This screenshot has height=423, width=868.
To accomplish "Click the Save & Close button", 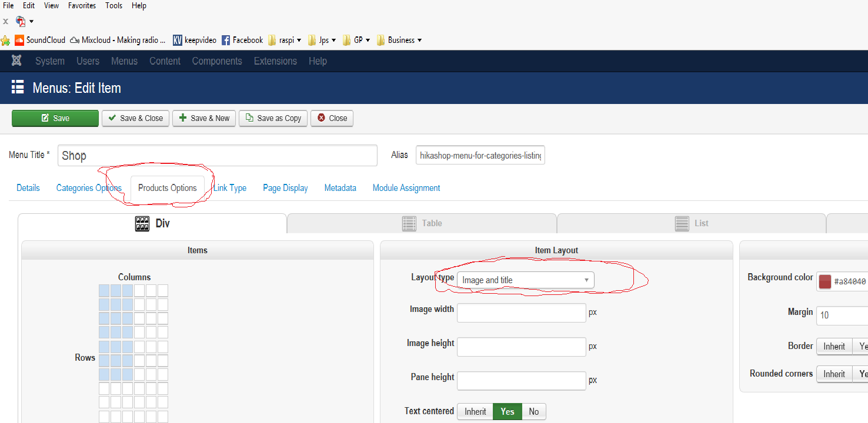I will [136, 118].
